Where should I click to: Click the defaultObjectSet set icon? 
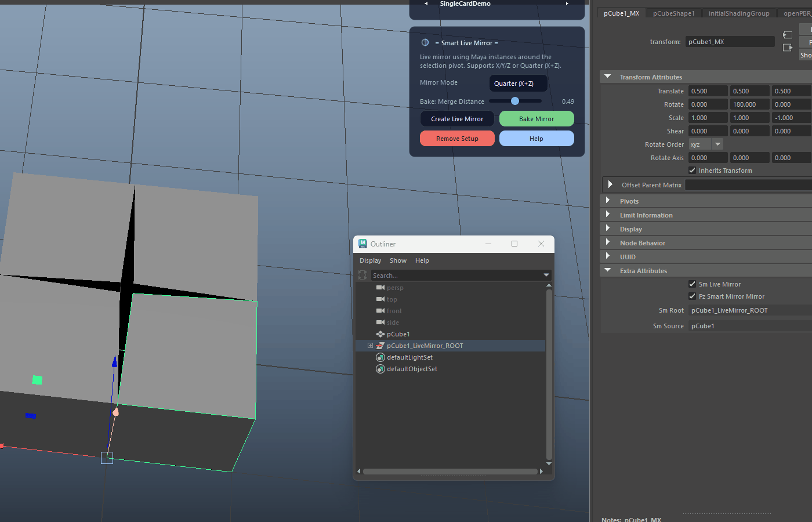[x=380, y=369]
